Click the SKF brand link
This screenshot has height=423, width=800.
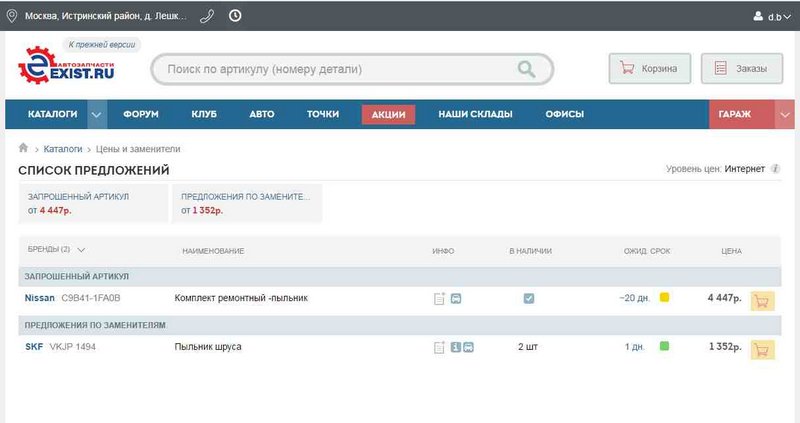(34, 347)
